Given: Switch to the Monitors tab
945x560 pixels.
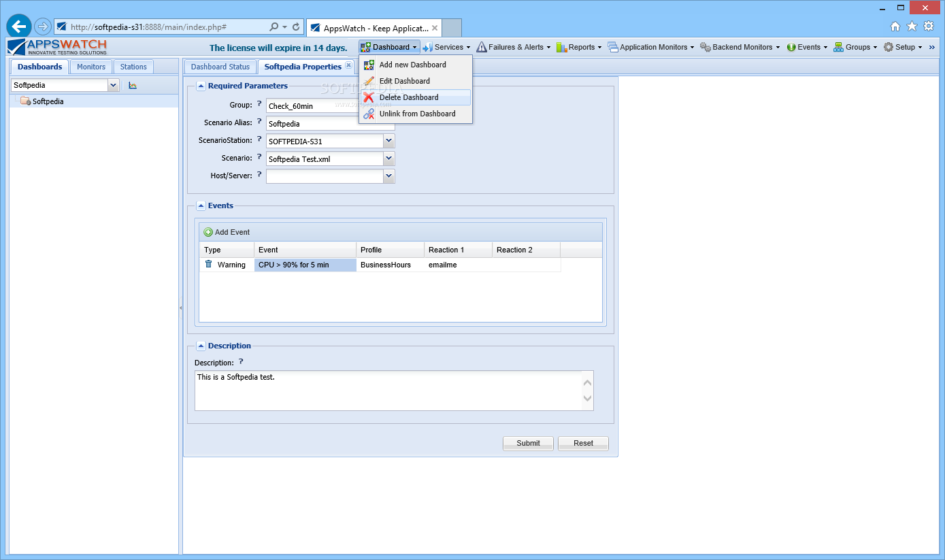Looking at the screenshot, I should (91, 67).
